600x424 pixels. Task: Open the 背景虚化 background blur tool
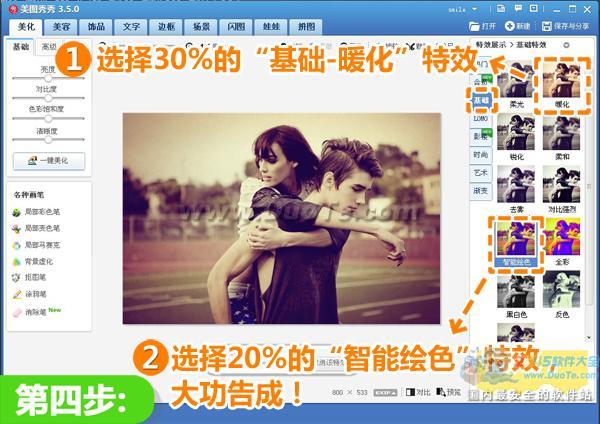pos(33,261)
